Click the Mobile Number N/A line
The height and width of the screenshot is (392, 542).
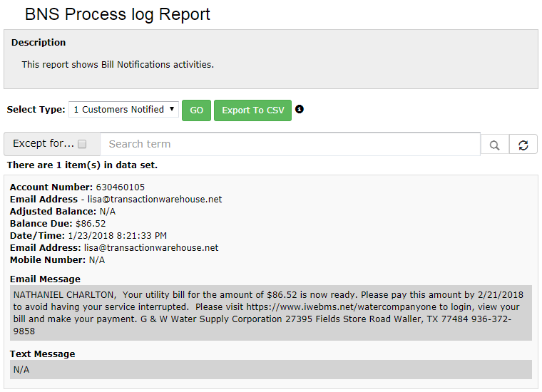[x=57, y=260]
